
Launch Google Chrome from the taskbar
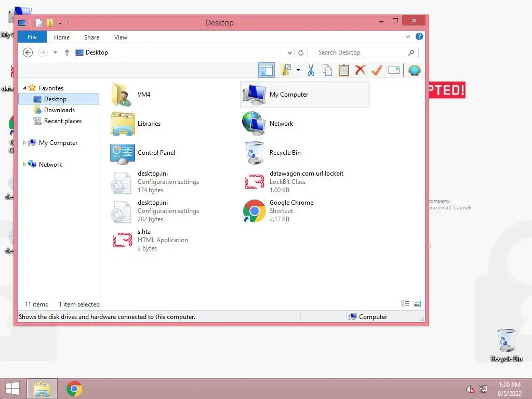click(74, 389)
